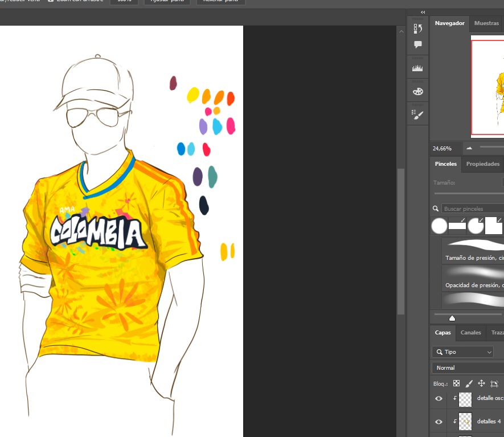The image size is (504, 437).
Task: Click the canvas vertical scrollbar thumb
Action: [x=400, y=241]
